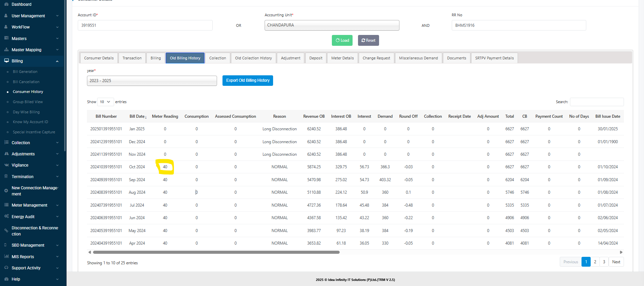Switch to the Meter Details tab
The image size is (644, 286).
342,58
